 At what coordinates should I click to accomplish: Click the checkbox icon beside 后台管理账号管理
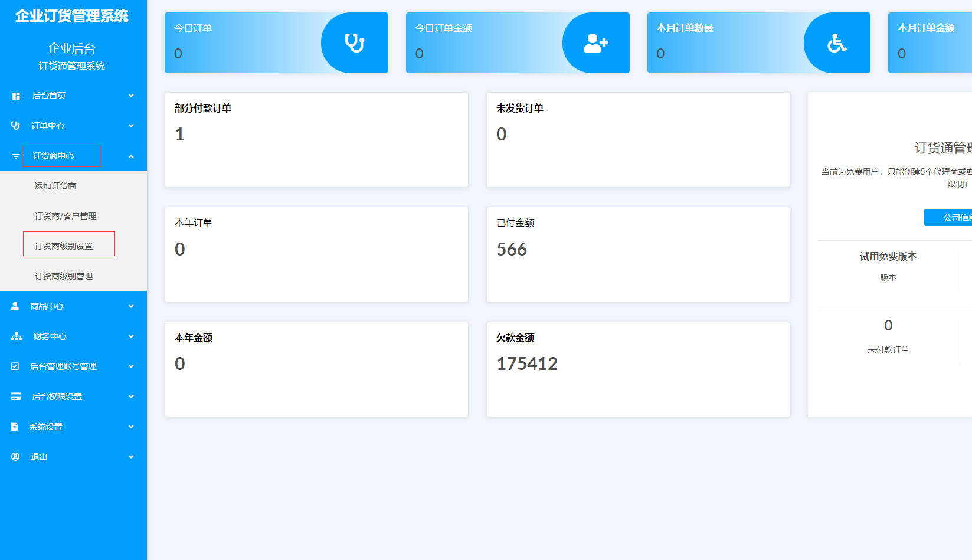(x=15, y=366)
